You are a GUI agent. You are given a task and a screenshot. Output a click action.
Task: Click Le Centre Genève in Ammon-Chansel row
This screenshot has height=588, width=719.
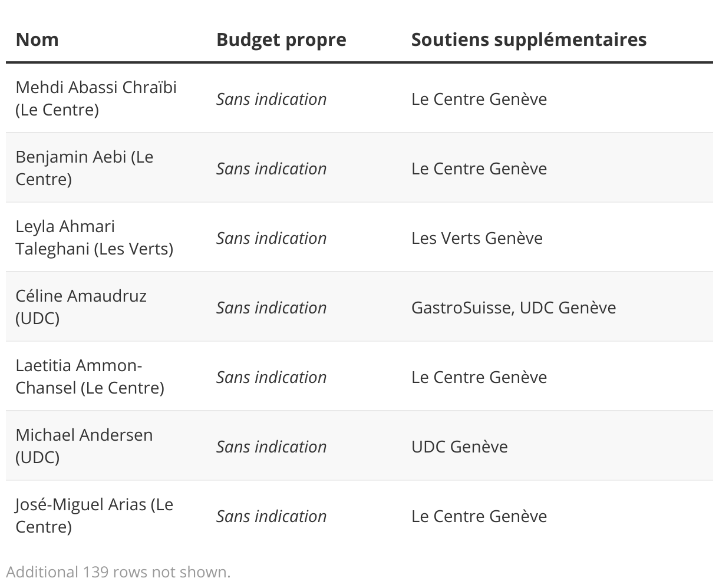pyautogui.click(x=479, y=377)
